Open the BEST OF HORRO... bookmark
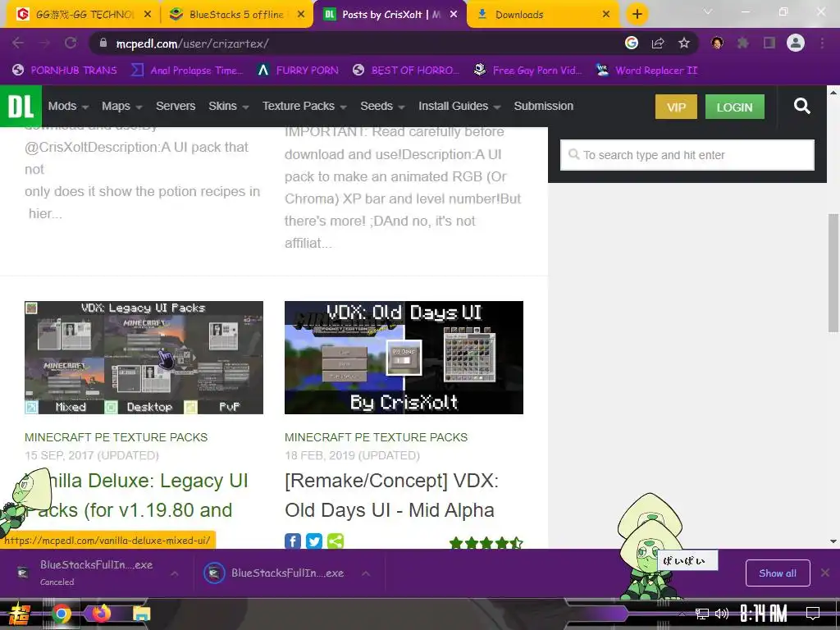This screenshot has height=630, width=840. (407, 71)
